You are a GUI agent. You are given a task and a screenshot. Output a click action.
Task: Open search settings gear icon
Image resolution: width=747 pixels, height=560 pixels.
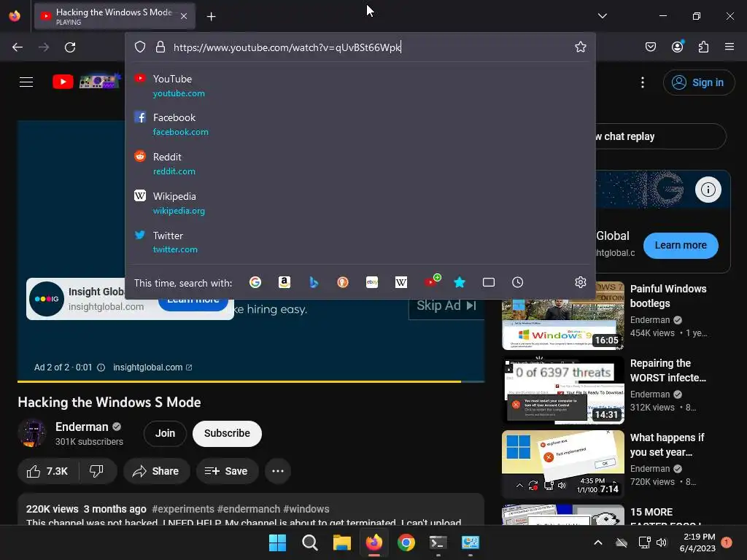point(580,282)
